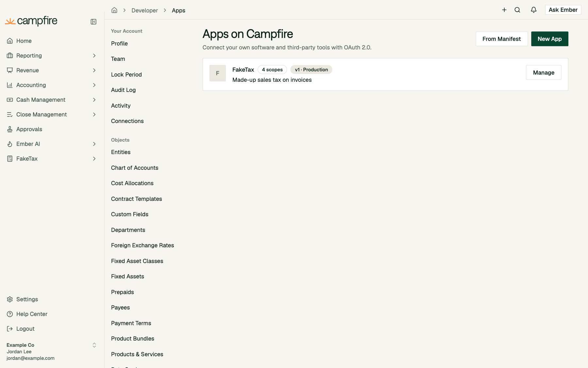The width and height of the screenshot is (588, 368).
Task: Click the Cash Management banknote icon
Action: [10, 100]
